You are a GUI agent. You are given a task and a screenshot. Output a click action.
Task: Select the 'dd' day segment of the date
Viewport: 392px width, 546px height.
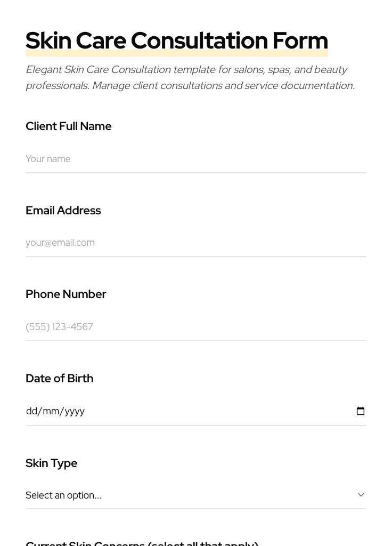click(x=31, y=411)
